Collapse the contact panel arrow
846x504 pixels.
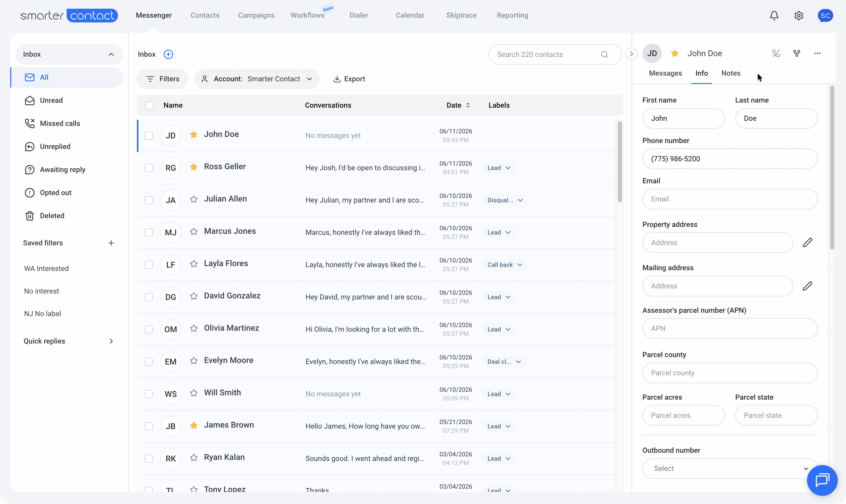click(x=631, y=54)
